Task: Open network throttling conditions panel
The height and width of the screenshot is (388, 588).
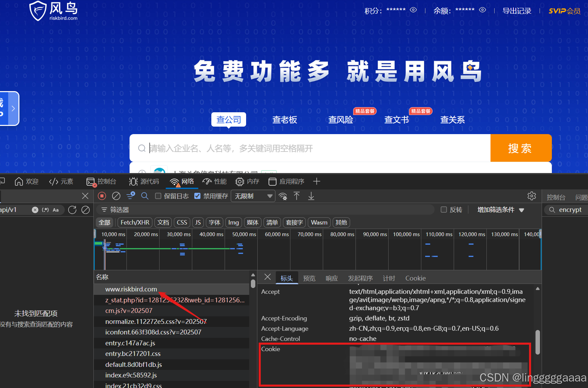Action: 283,196
